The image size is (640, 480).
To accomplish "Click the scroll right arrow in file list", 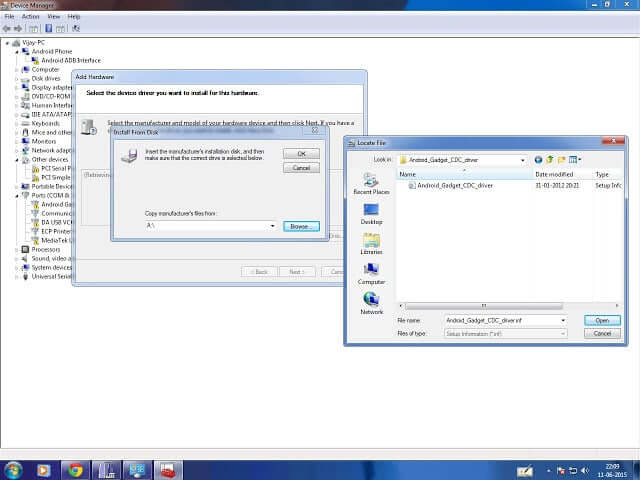I will pos(617,306).
